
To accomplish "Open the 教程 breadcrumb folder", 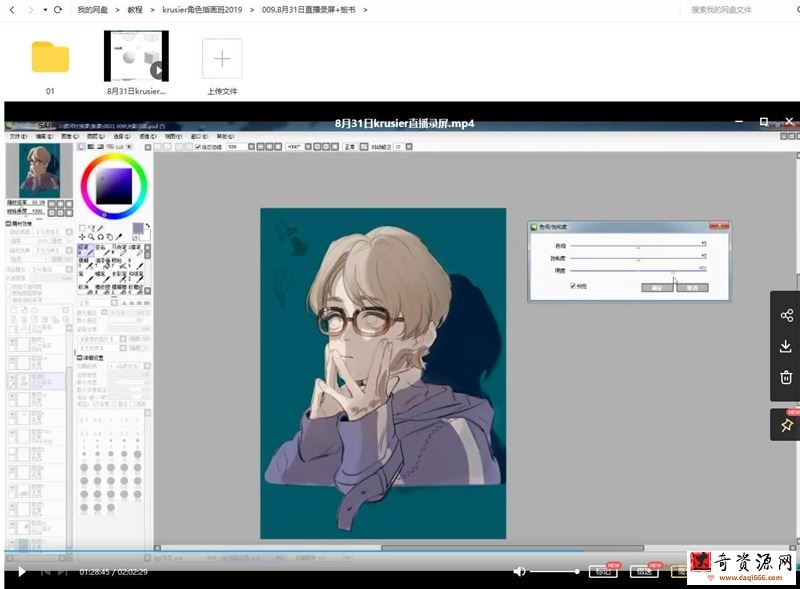I will tap(135, 10).
